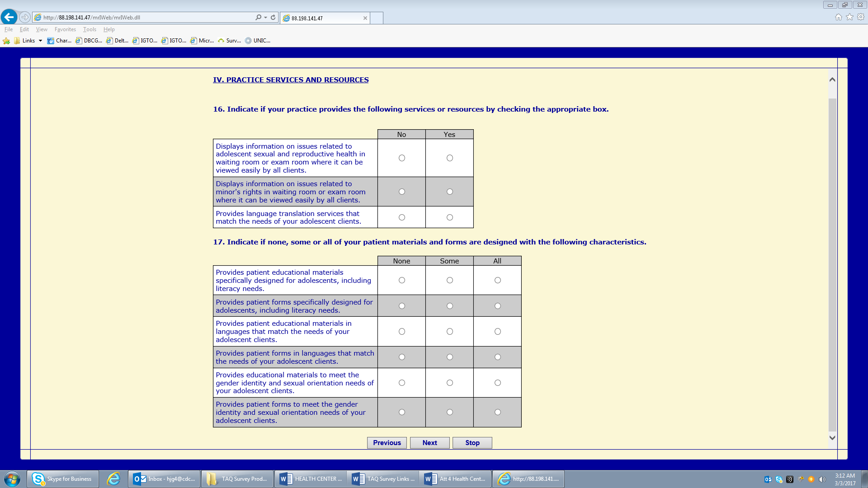This screenshot has height=488, width=868.
Task: Open Skype for Business in the taskbar
Action: tap(63, 479)
